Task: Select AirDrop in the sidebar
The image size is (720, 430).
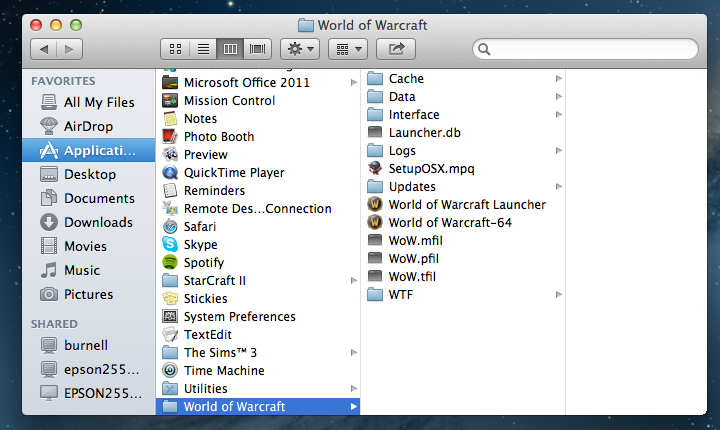Action: [x=88, y=126]
